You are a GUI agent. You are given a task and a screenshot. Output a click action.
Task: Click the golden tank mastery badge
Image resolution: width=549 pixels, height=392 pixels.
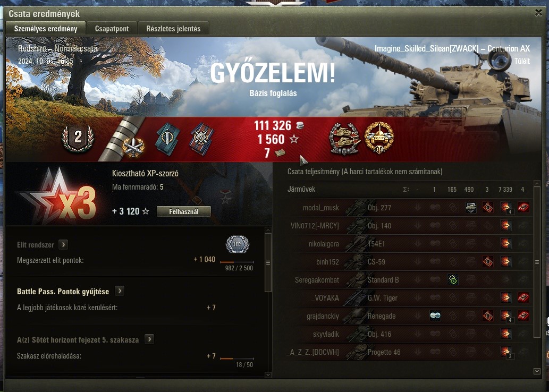[379, 138]
